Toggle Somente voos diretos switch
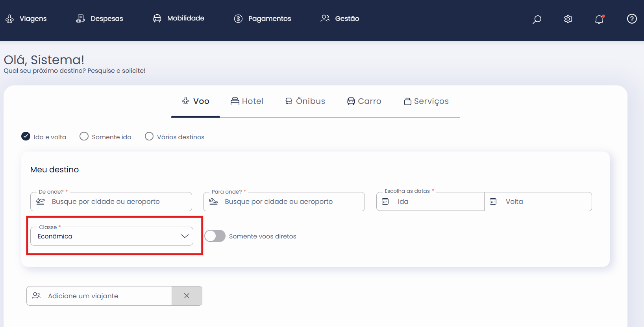This screenshot has height=327, width=644. tap(215, 236)
